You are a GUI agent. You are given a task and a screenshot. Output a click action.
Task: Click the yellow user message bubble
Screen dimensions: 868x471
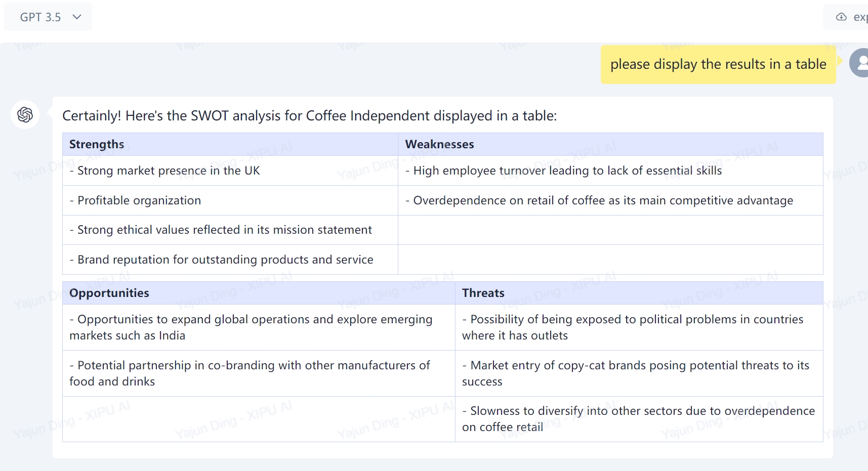(718, 64)
